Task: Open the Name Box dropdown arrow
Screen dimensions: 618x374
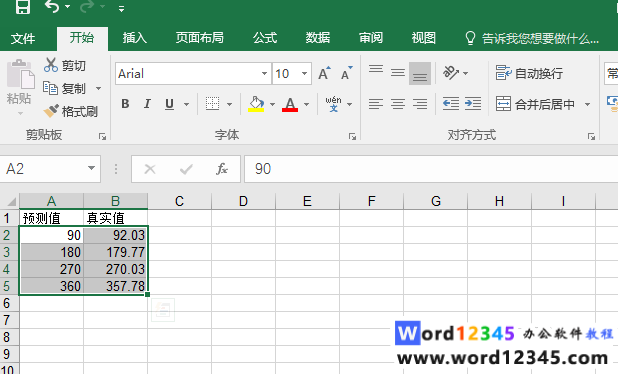Action: tap(91, 168)
